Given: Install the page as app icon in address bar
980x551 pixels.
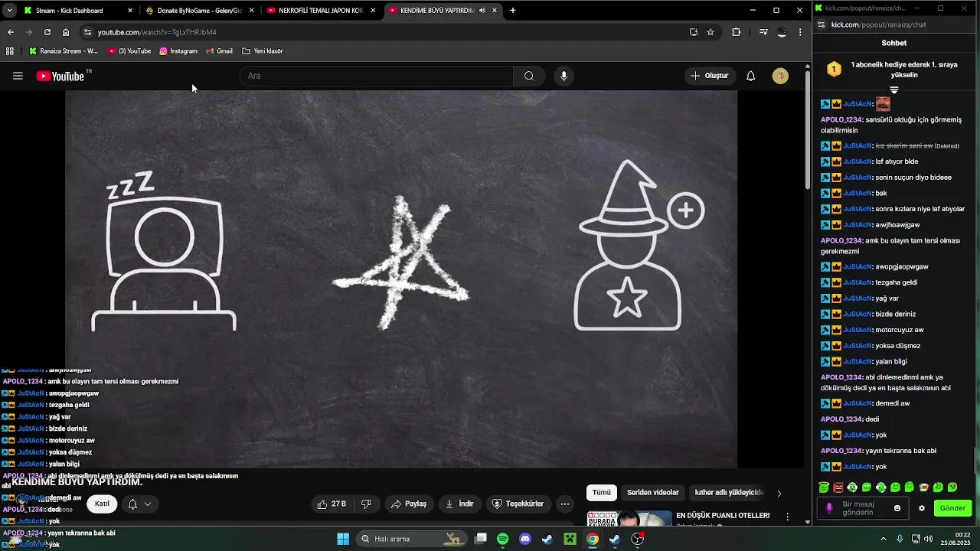Looking at the screenshot, I should point(694,32).
